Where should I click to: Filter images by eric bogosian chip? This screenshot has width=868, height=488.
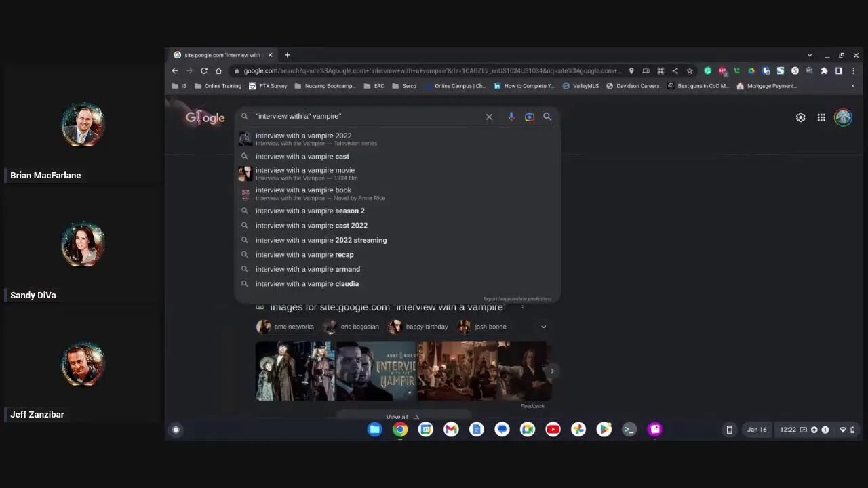click(x=351, y=327)
